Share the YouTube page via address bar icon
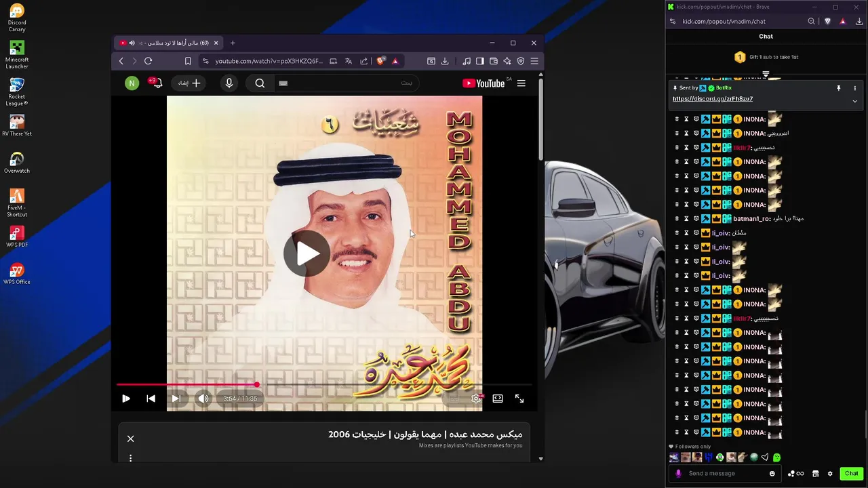 364,61
